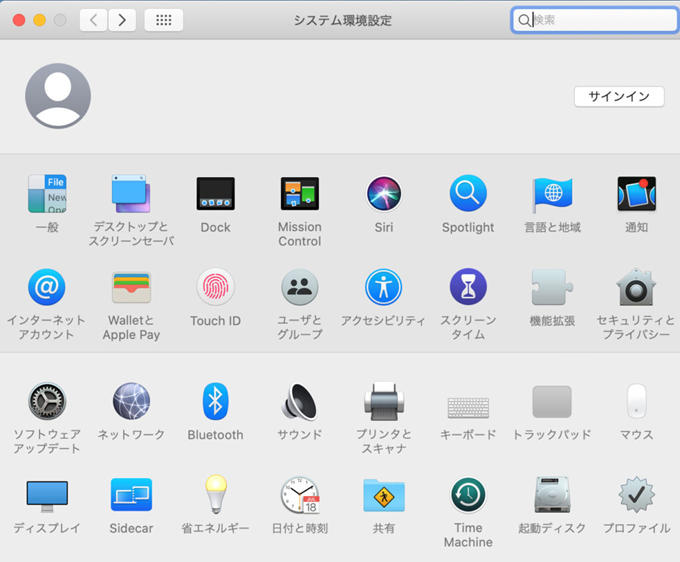Minimize window with yellow button
680x562 pixels.
tap(39, 20)
